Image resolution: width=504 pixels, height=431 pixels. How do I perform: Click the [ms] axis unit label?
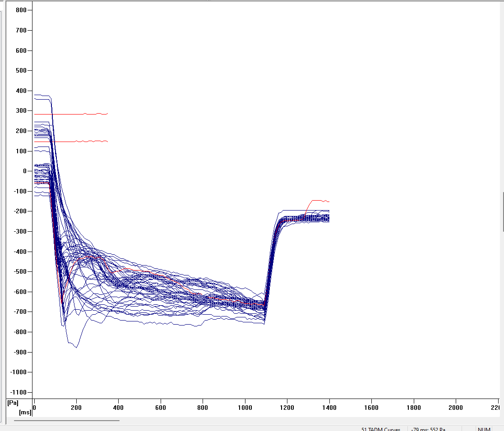(x=25, y=412)
